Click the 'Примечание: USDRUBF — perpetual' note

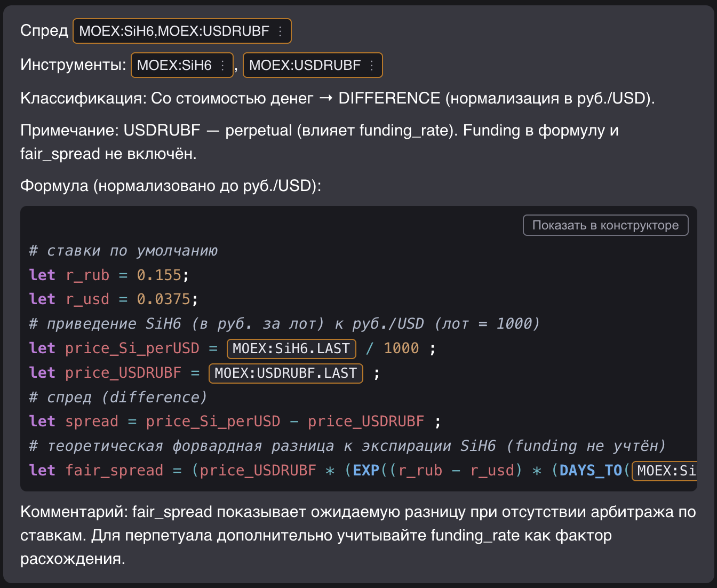point(320,142)
